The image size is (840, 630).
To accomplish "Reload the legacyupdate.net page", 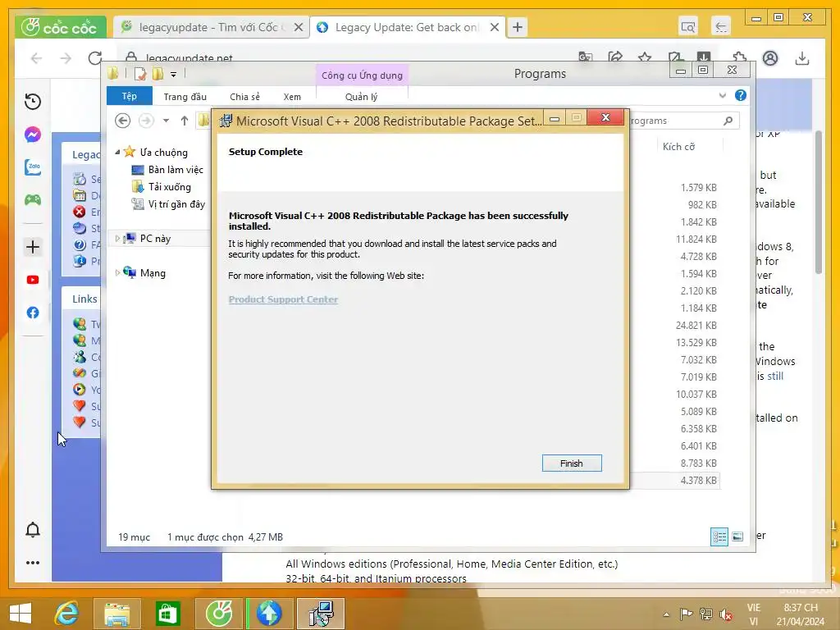I will [x=95, y=58].
